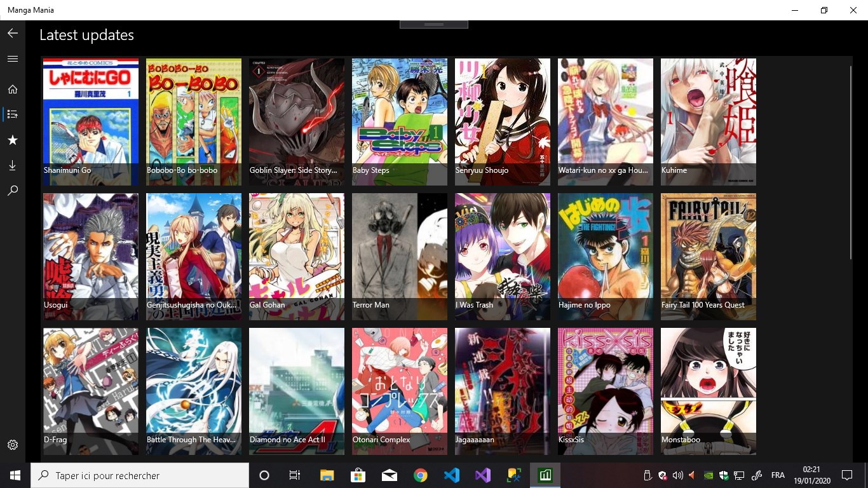The image size is (868, 488).
Task: Open the KissxSis manga
Action: [606, 391]
